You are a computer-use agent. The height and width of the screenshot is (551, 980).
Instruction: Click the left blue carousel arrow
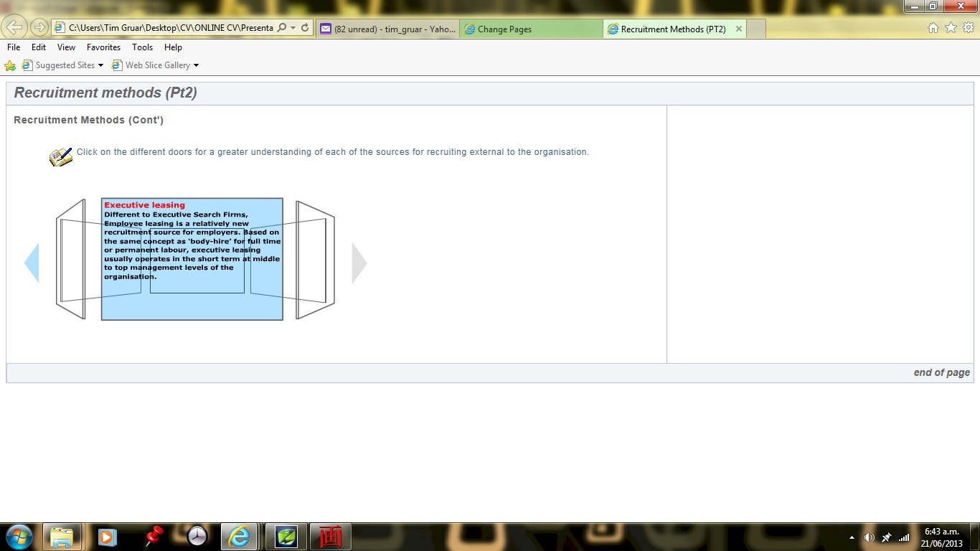coord(32,263)
